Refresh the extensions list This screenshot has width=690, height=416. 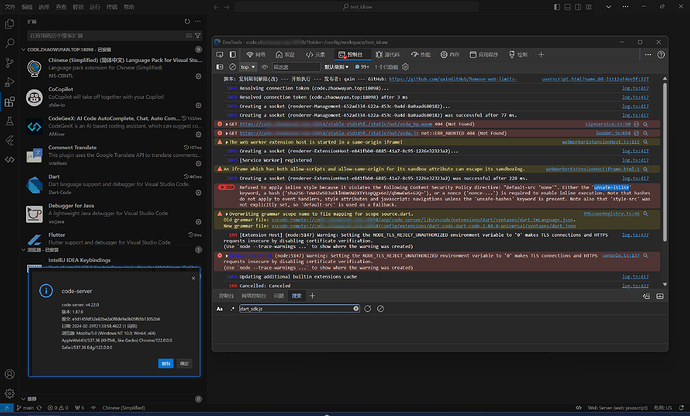(x=187, y=22)
